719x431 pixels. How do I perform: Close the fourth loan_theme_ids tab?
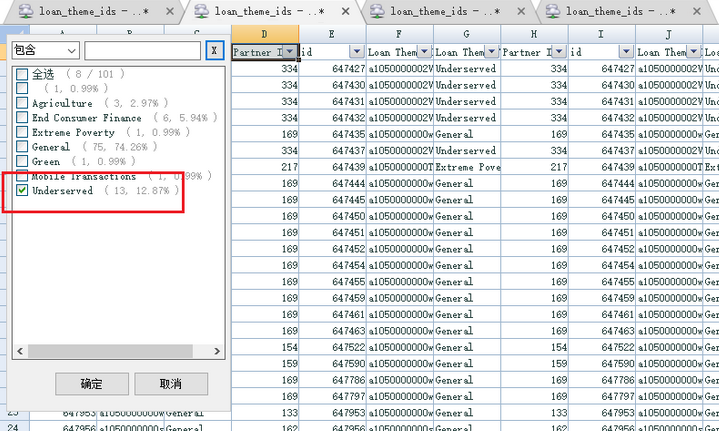(x=697, y=11)
